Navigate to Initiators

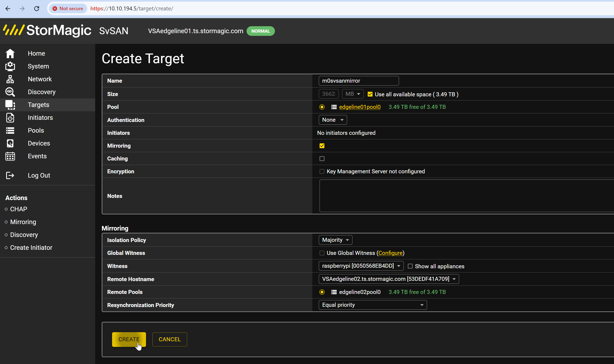click(40, 118)
